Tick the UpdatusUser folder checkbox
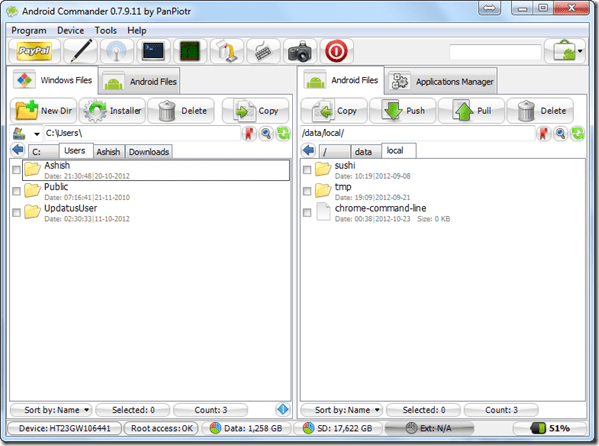 click(16, 212)
